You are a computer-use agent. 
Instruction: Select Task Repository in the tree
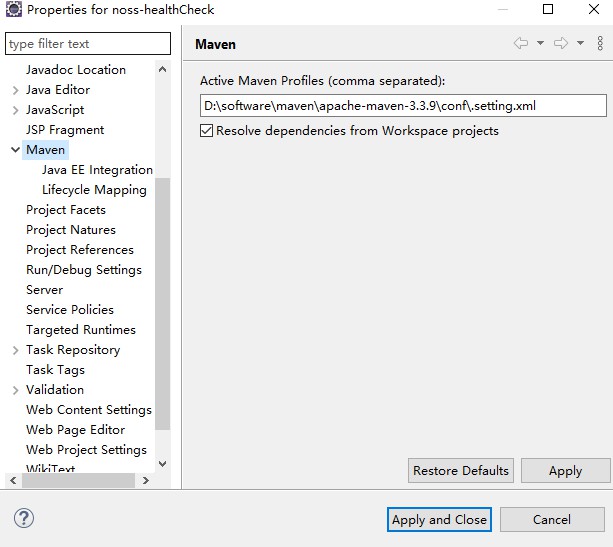(x=73, y=350)
